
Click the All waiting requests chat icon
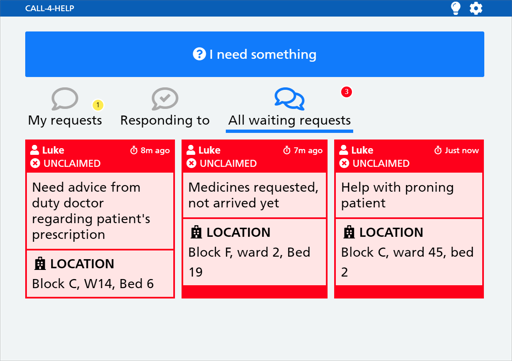tap(289, 99)
